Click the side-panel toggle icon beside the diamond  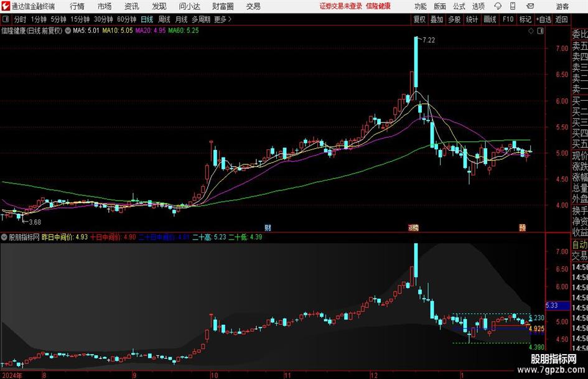point(540,31)
